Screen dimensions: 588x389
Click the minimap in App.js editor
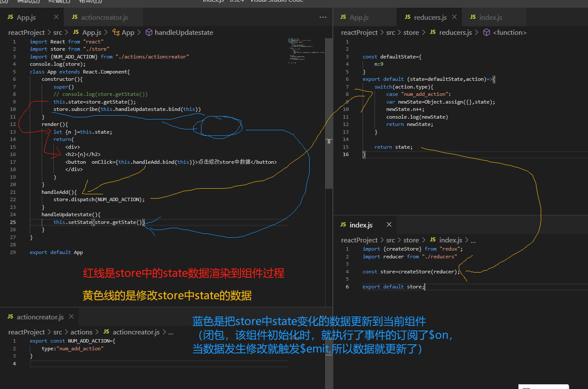(306, 51)
